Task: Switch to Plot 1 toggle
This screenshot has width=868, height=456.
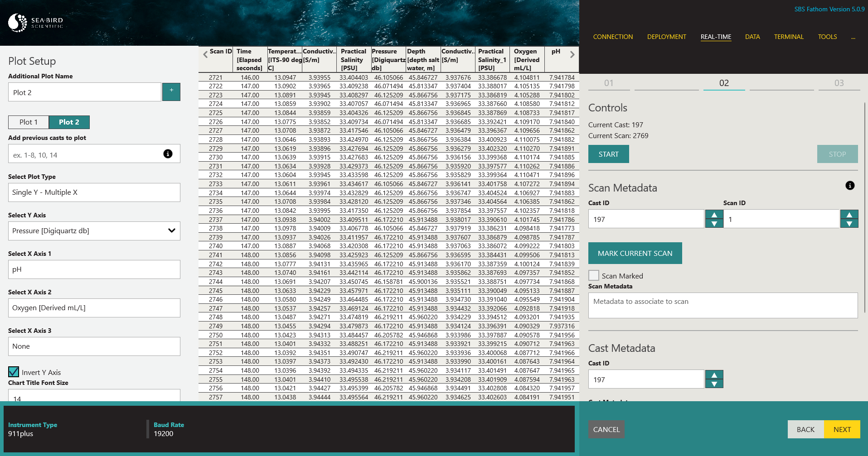Action: click(29, 122)
